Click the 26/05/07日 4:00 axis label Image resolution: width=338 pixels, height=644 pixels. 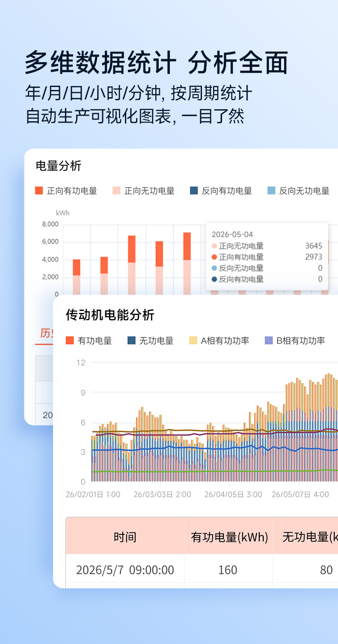[300, 494]
